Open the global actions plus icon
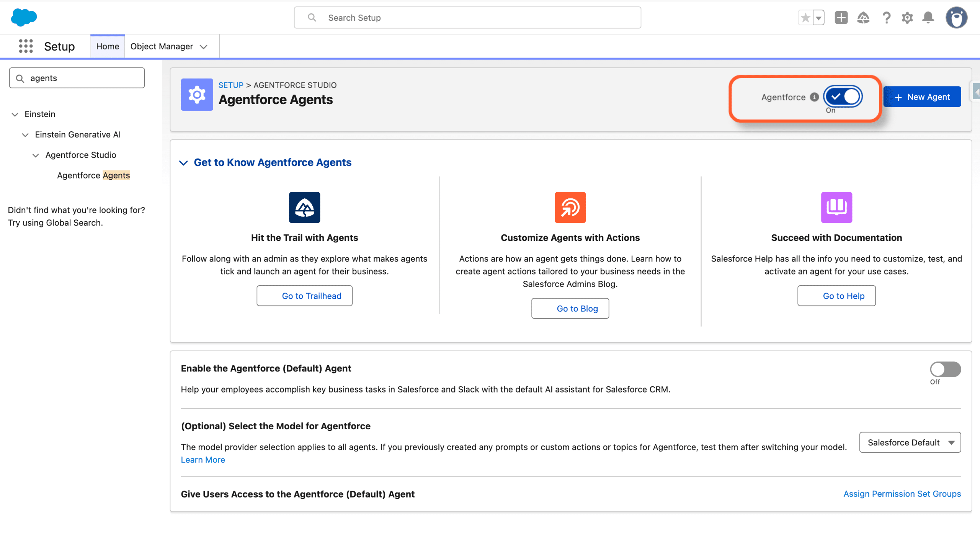Image resolution: width=980 pixels, height=535 pixels. coord(841,18)
